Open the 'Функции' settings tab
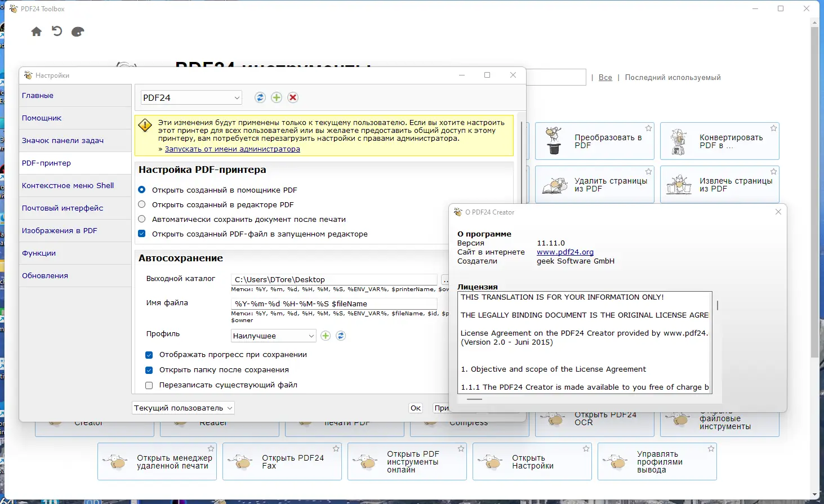 75,253
